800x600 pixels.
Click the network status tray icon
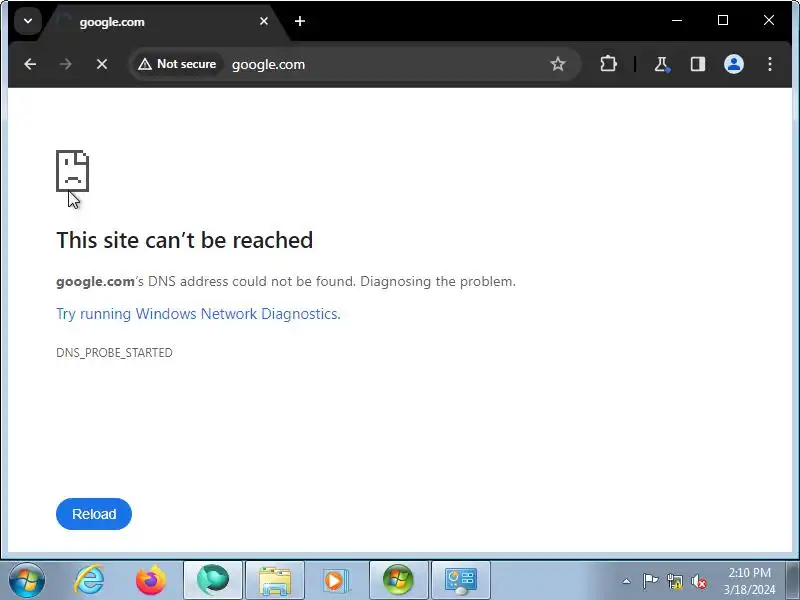(x=675, y=581)
